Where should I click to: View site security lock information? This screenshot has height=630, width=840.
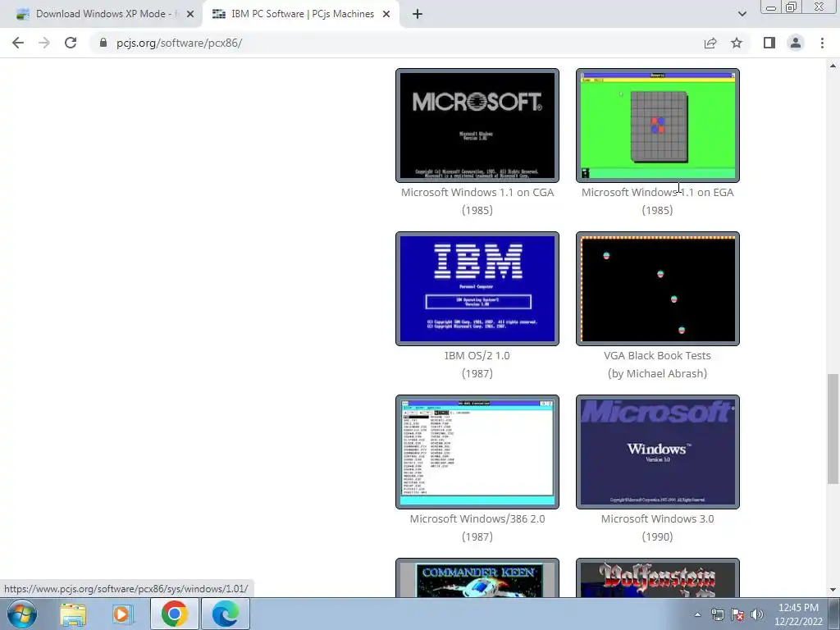click(103, 43)
